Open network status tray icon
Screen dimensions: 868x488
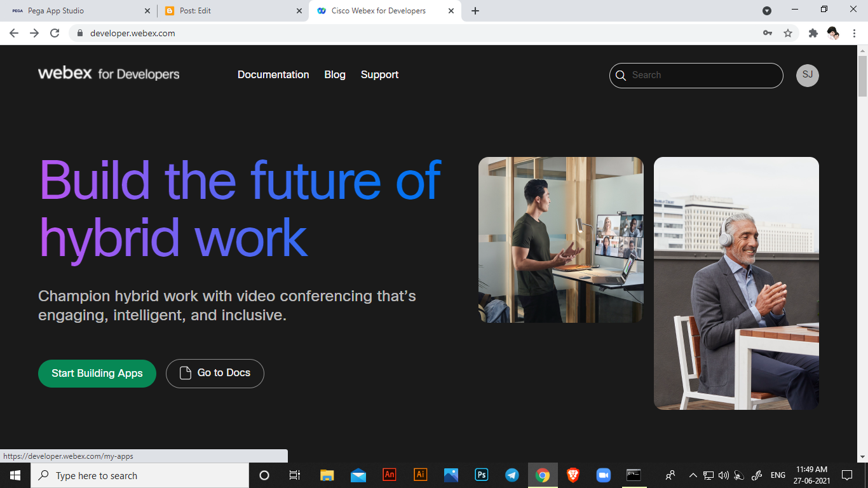click(709, 475)
